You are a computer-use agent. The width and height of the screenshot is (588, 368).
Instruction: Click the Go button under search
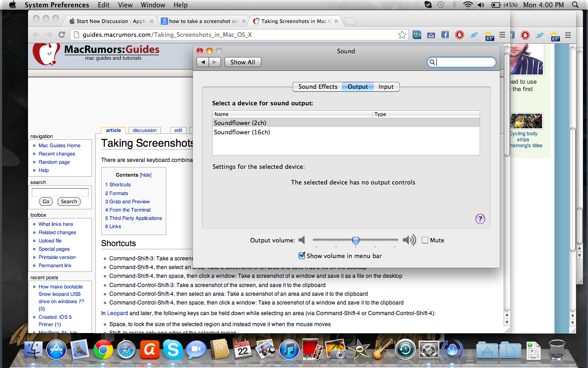46,201
